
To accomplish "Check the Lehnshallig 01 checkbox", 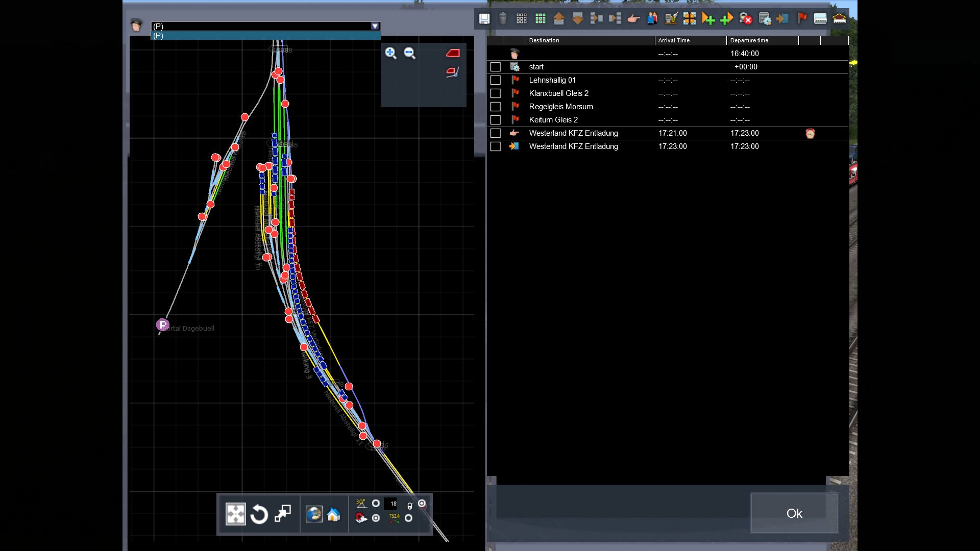I will tap(495, 80).
